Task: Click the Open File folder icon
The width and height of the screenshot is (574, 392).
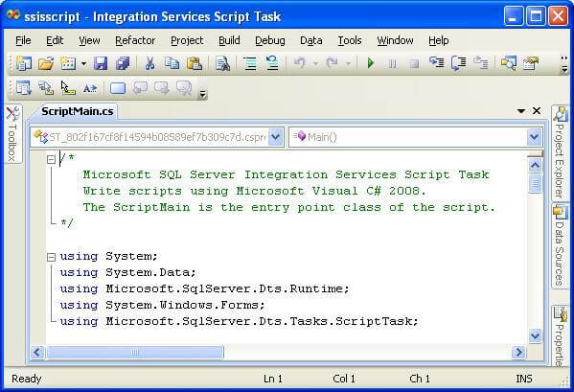Action: pos(46,63)
